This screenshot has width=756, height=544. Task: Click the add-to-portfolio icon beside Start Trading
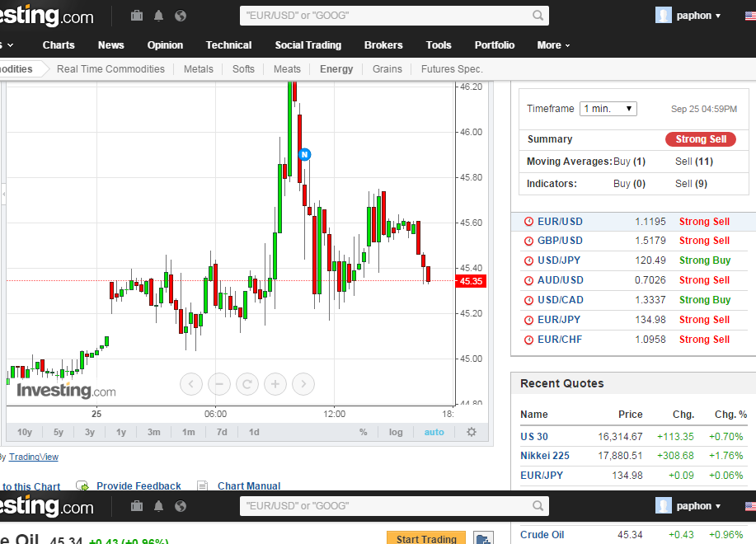point(484,538)
